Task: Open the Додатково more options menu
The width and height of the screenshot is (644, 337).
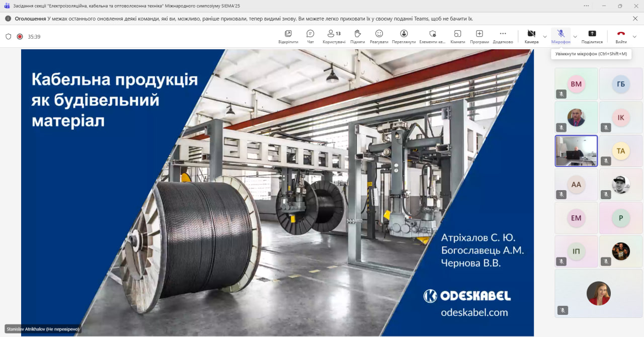Action: (x=503, y=36)
